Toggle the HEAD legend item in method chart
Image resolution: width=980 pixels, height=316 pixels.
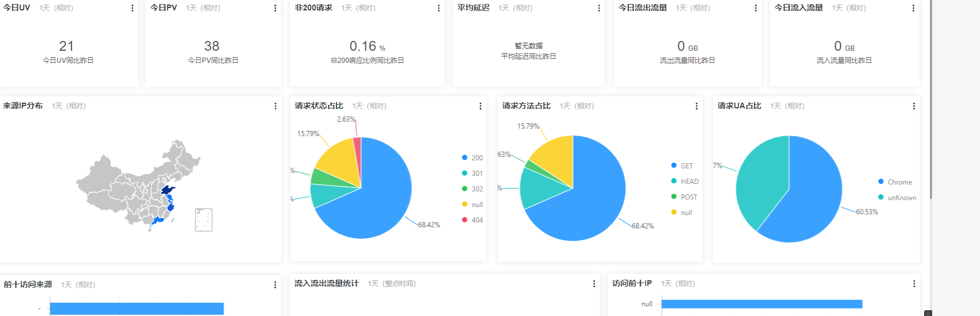coord(685,182)
